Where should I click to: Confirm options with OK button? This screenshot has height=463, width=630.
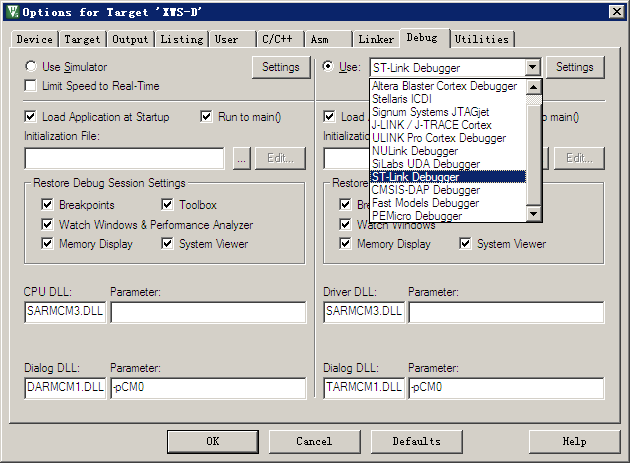[213, 441]
